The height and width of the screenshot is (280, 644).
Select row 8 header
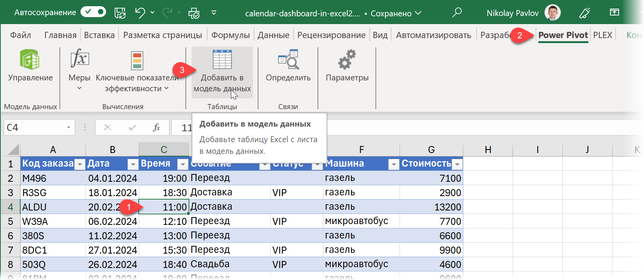click(x=10, y=264)
